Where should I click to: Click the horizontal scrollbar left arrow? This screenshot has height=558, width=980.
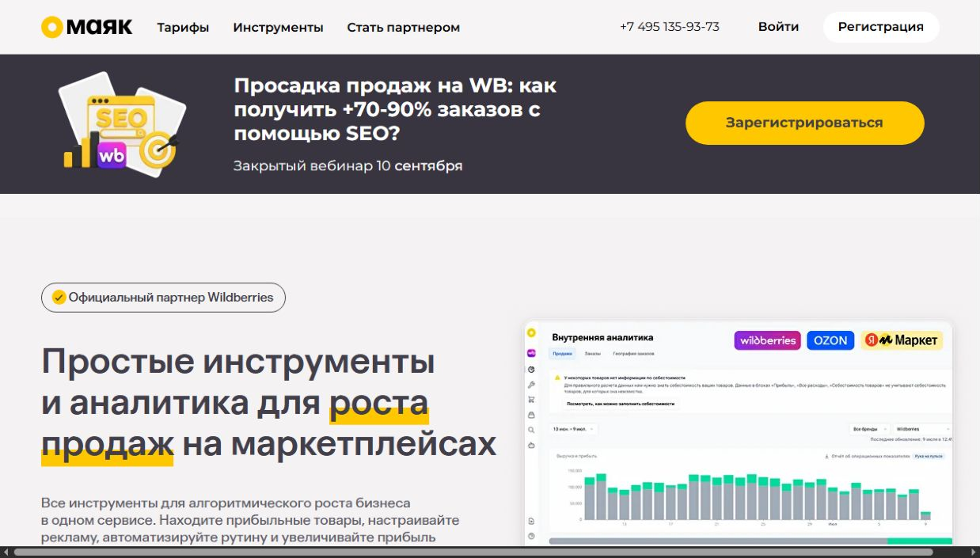(6, 552)
